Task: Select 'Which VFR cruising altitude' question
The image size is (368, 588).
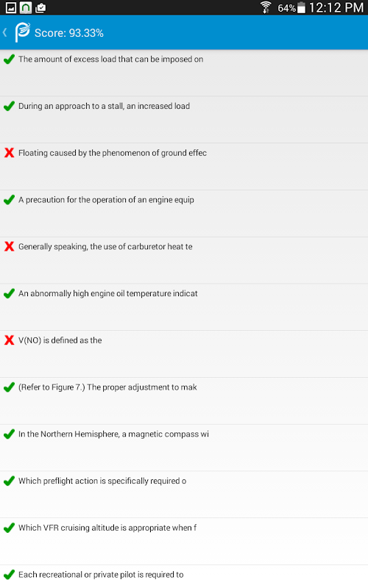Action: coord(184,542)
